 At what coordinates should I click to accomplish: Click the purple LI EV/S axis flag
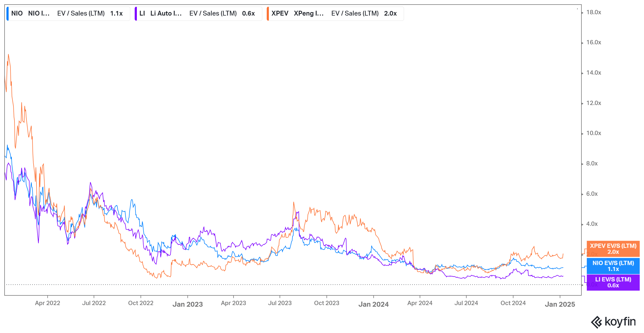point(613,282)
